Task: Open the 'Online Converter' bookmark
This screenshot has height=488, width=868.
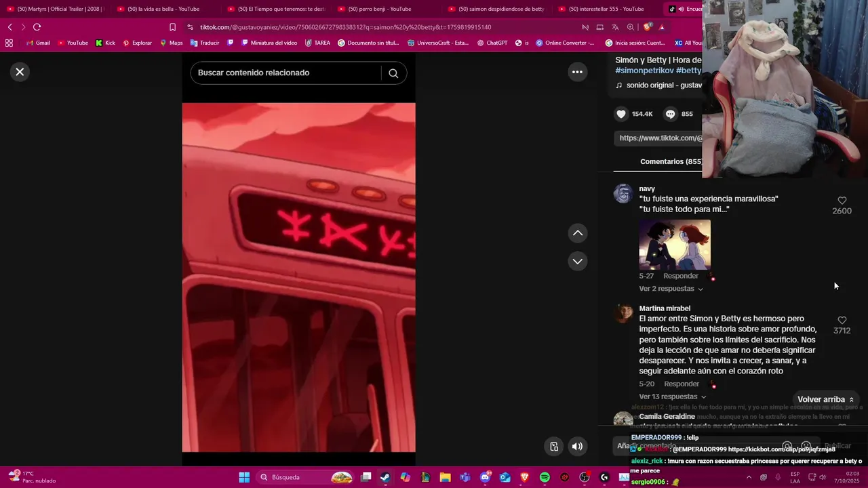Action: coord(565,43)
